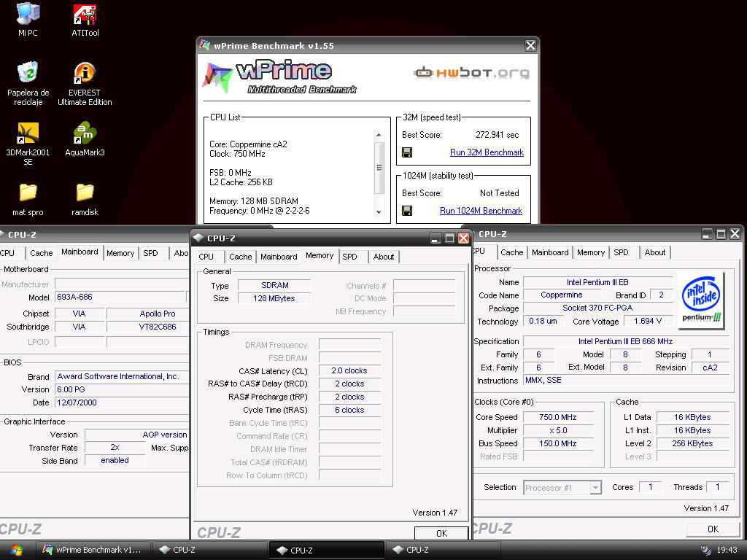Click the Intel Inside Pentium III logo
Image resolution: width=747 pixels, height=560 pixels.
(x=701, y=300)
